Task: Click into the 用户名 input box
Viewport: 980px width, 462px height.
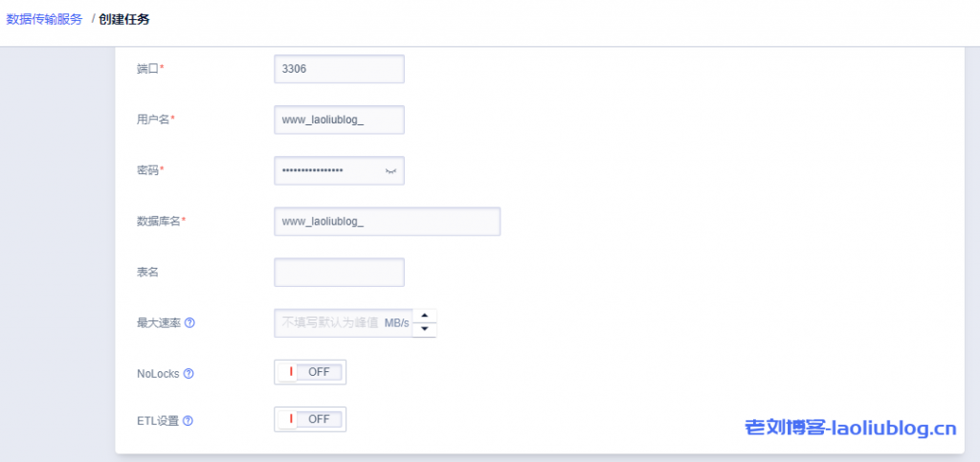Action: point(339,120)
